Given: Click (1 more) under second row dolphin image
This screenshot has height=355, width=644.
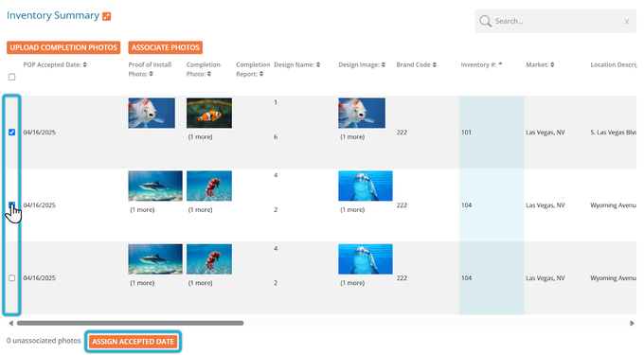Looking at the screenshot, I should coord(352,210).
